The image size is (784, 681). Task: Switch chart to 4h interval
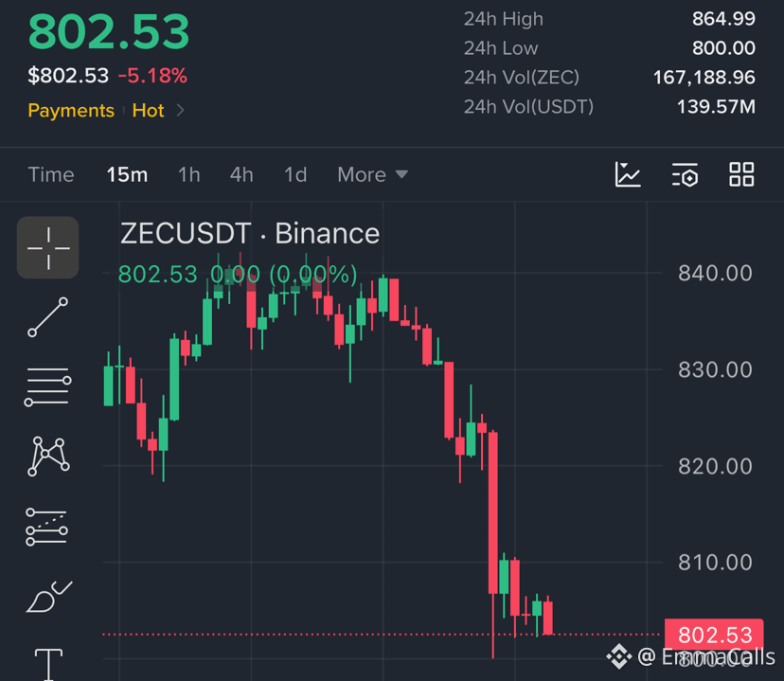[x=241, y=174]
